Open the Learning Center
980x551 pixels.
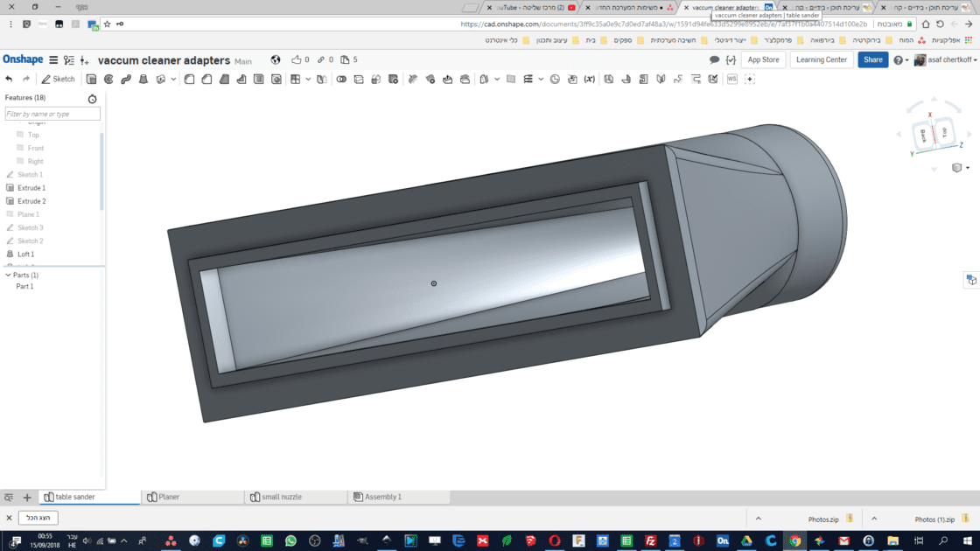click(x=822, y=60)
